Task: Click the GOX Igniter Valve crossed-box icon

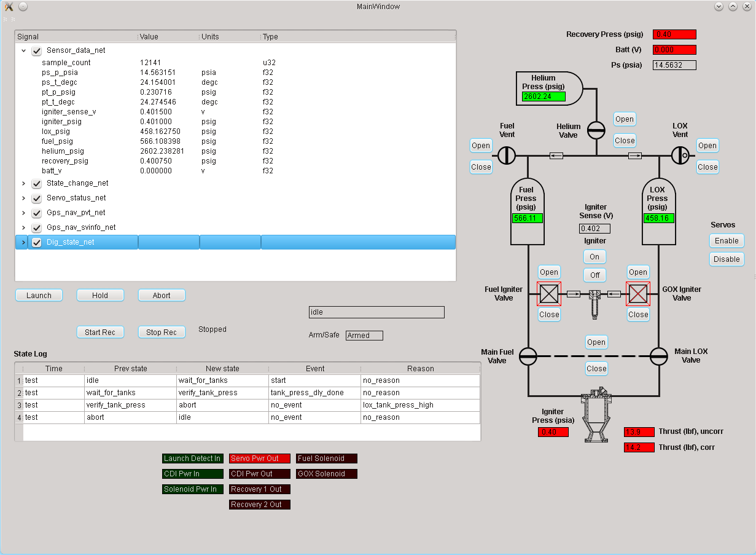Action: [x=637, y=294]
